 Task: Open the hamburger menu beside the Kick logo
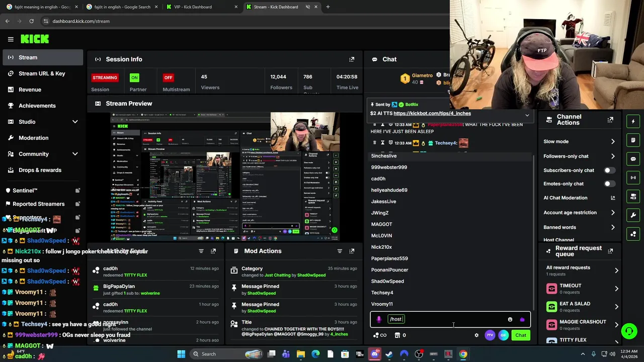[x=11, y=39]
